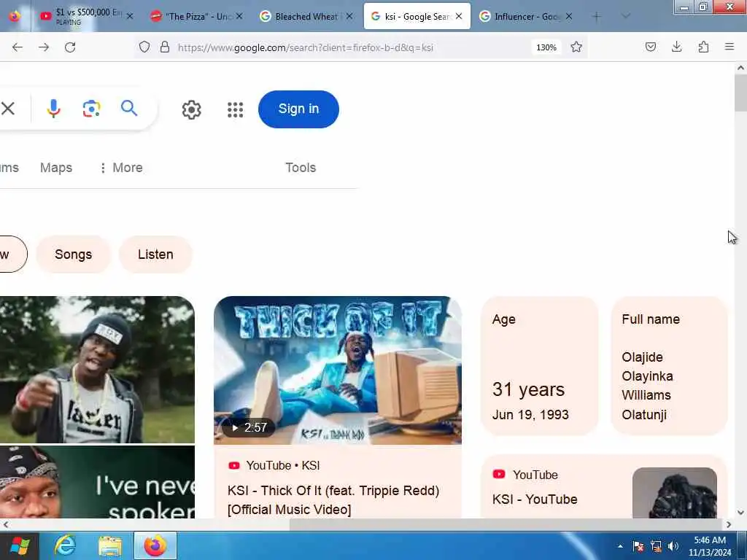Switch to "The Pizza" tab

click(x=196, y=16)
